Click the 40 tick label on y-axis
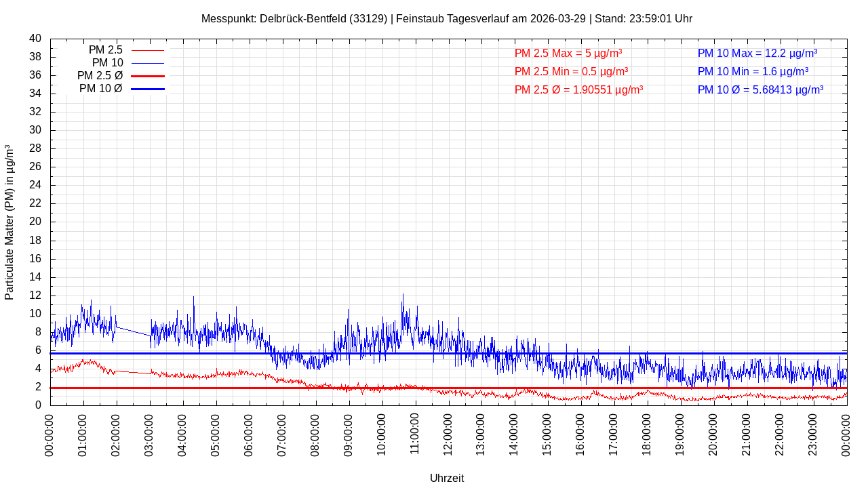Viewport: 868px width, 488px height. coord(35,39)
